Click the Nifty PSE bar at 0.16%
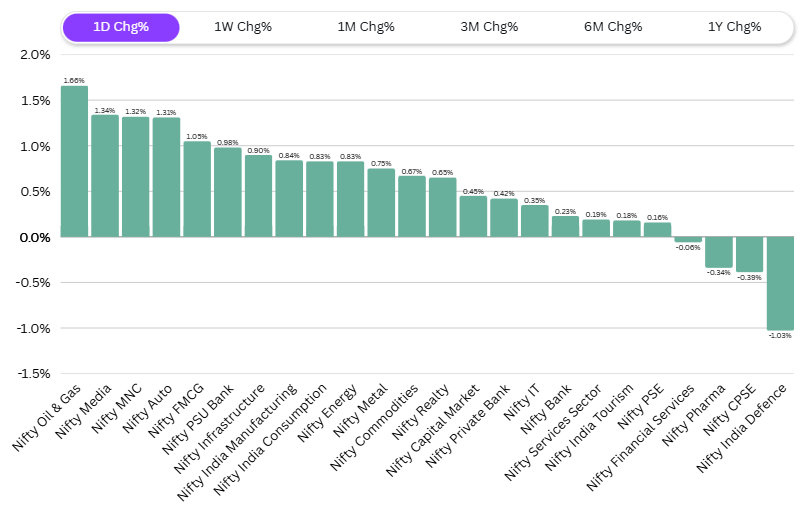812x518 pixels. 657,229
